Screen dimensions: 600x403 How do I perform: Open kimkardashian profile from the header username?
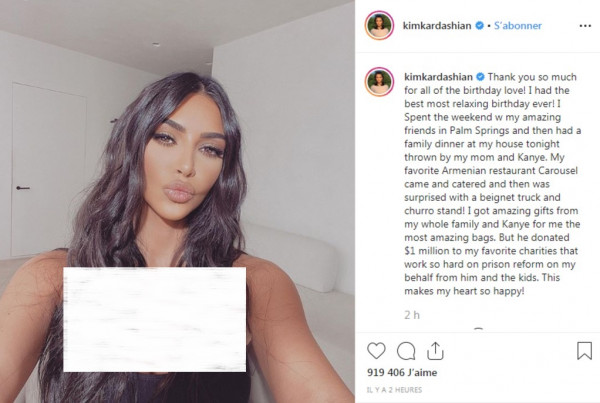[437, 26]
